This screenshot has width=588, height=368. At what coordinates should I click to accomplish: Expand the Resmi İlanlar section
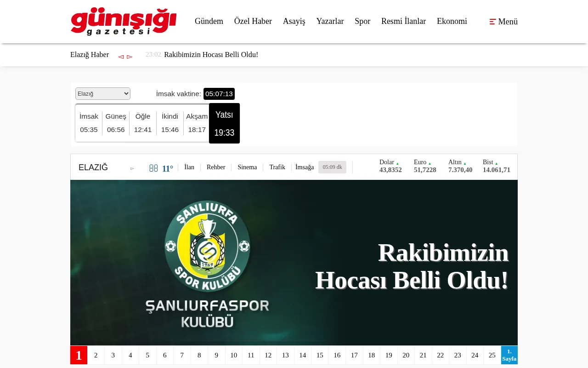pyautogui.click(x=403, y=21)
